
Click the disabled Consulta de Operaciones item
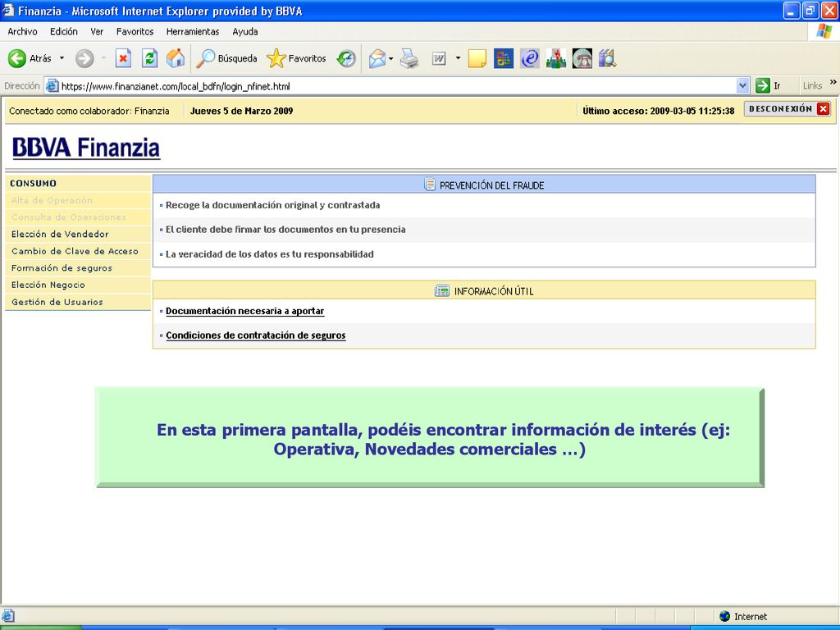tap(69, 217)
